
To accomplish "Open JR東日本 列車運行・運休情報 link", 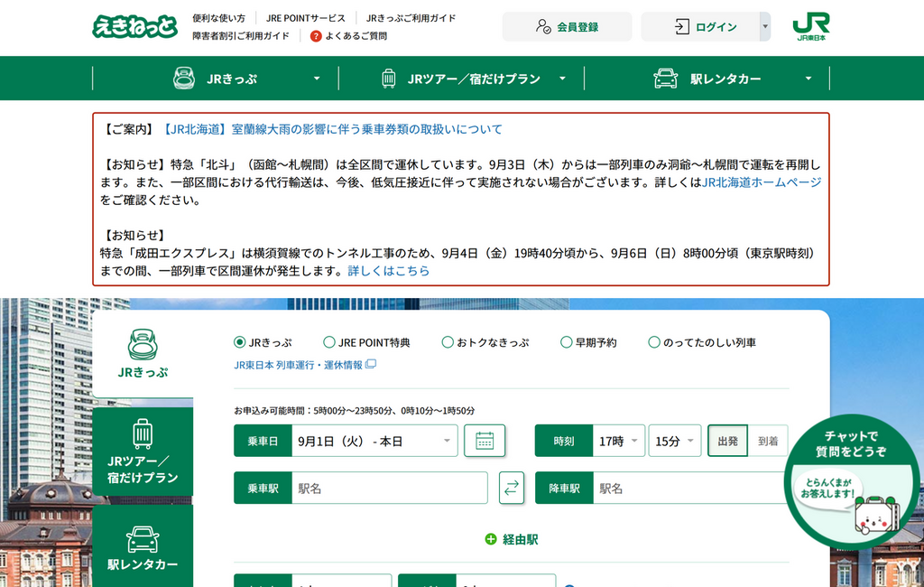I will click(298, 365).
